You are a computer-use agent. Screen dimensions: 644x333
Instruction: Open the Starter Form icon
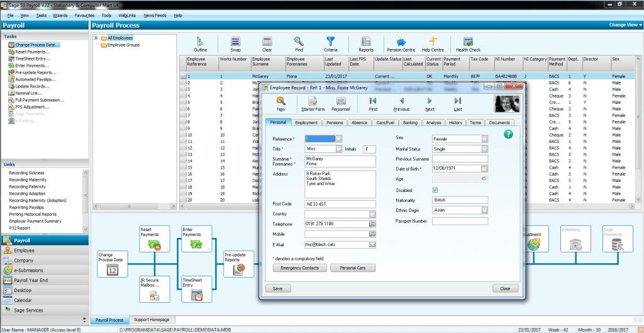[x=313, y=104]
